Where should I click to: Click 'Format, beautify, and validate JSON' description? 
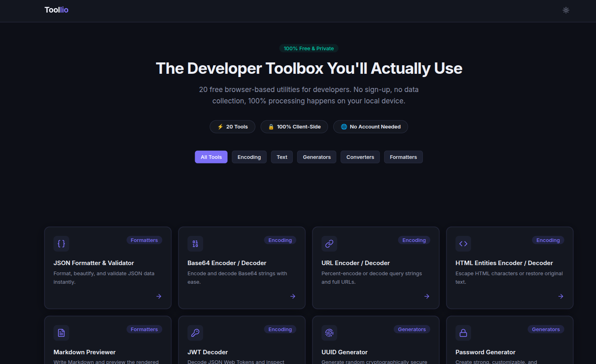(x=104, y=278)
